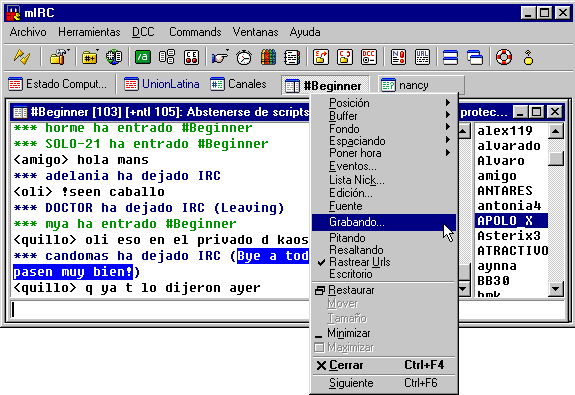
Task: Open the Ayuda menu
Action: [x=305, y=32]
